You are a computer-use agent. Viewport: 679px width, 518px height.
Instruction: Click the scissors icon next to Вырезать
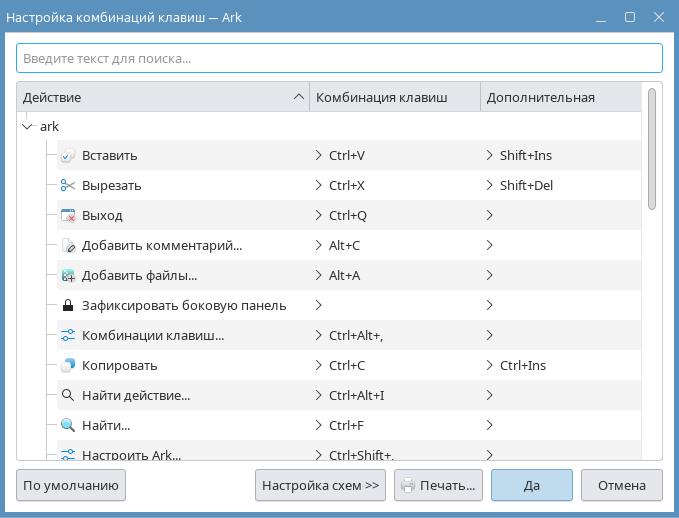[x=68, y=185]
